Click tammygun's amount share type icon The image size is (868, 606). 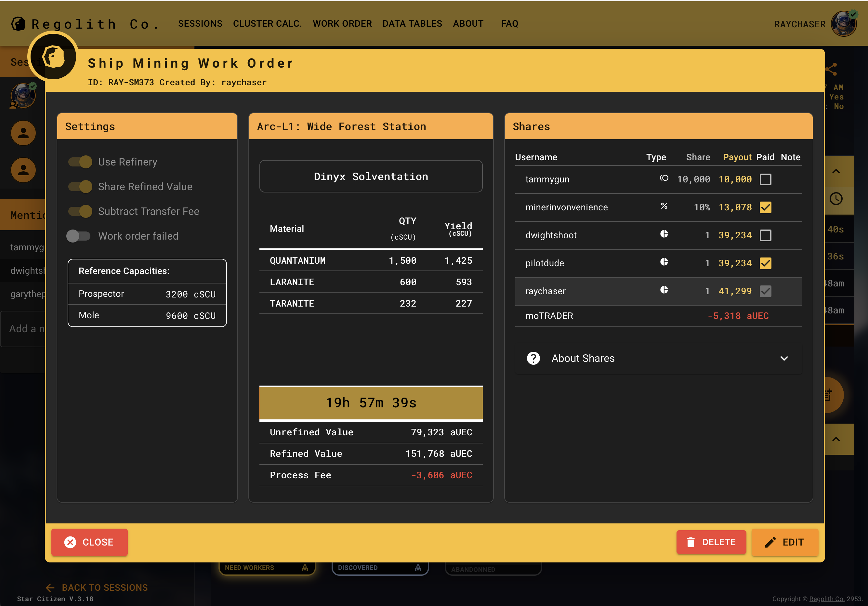664,179
